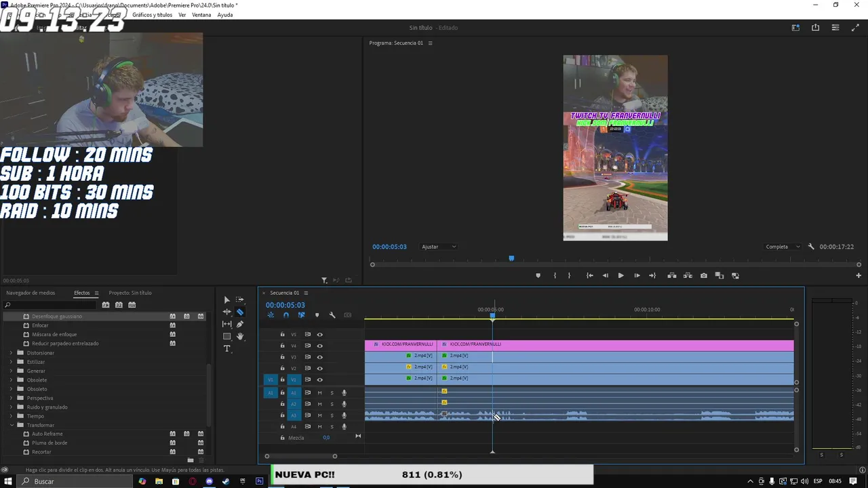Toggle lock on track V3

[283, 357]
